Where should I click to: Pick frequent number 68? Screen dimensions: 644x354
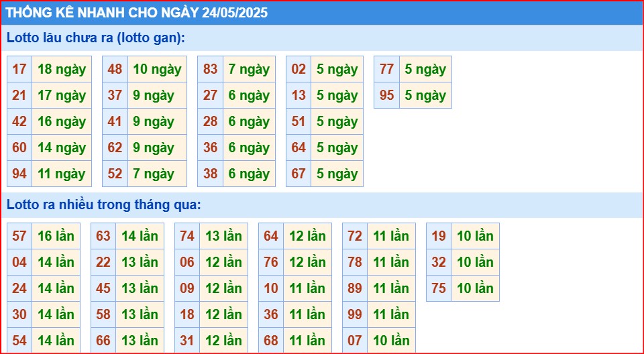pos(271,341)
